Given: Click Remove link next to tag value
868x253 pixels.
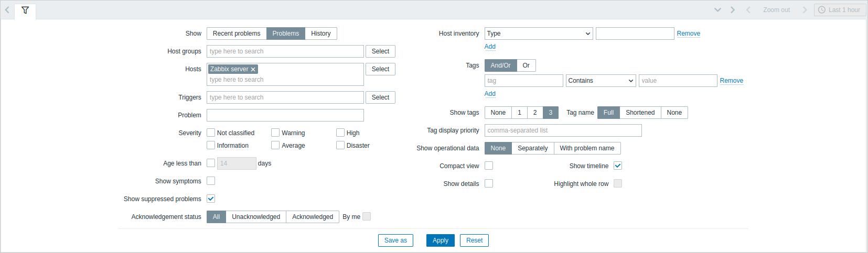Looking at the screenshot, I should [x=732, y=81].
